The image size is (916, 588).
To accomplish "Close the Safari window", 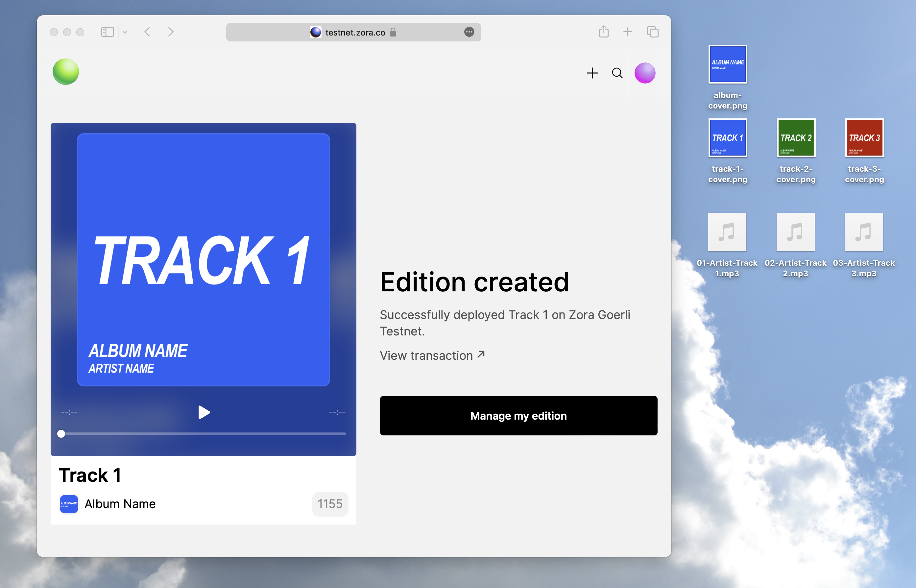I will coord(54,32).
